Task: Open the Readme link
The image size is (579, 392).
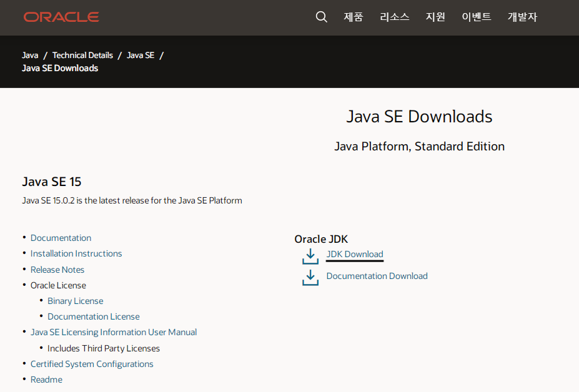Action: click(x=46, y=380)
